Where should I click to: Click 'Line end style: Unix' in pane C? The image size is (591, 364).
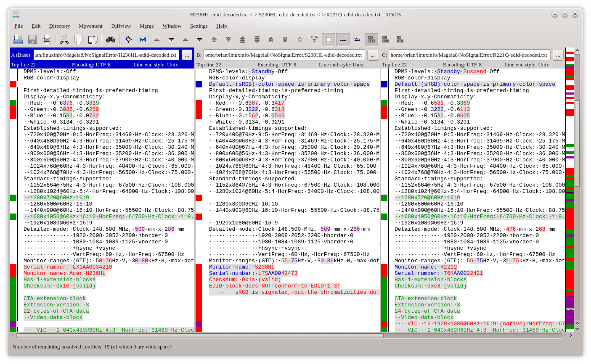click(x=527, y=65)
